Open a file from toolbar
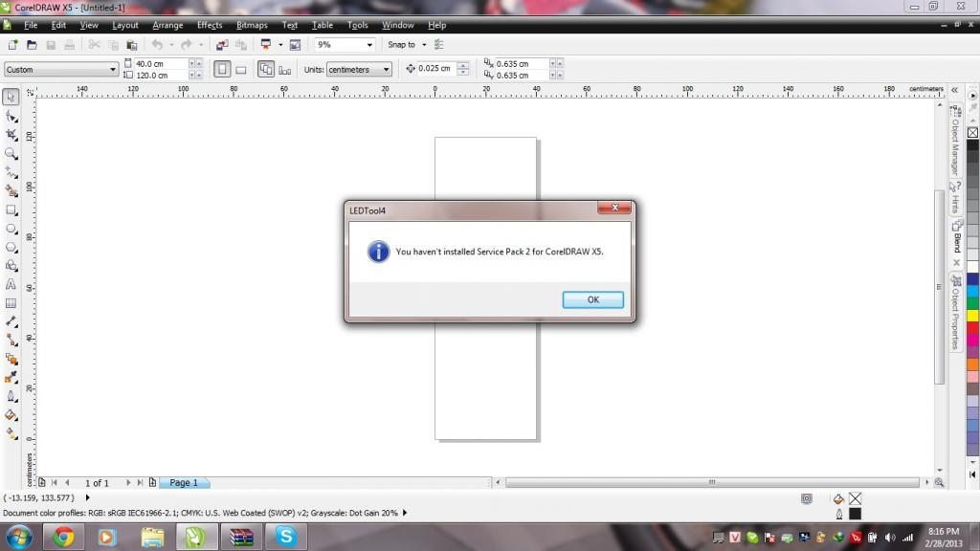The width and height of the screenshot is (980, 551). click(x=32, y=45)
